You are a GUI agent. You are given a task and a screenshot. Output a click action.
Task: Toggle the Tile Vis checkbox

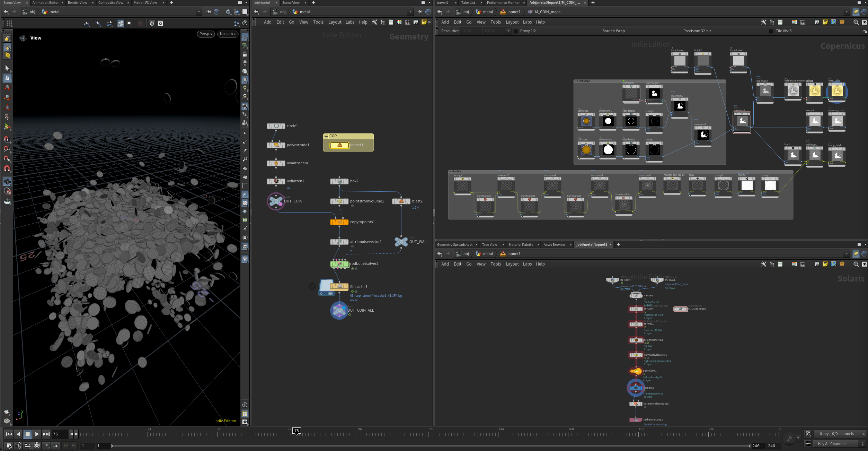[771, 31]
